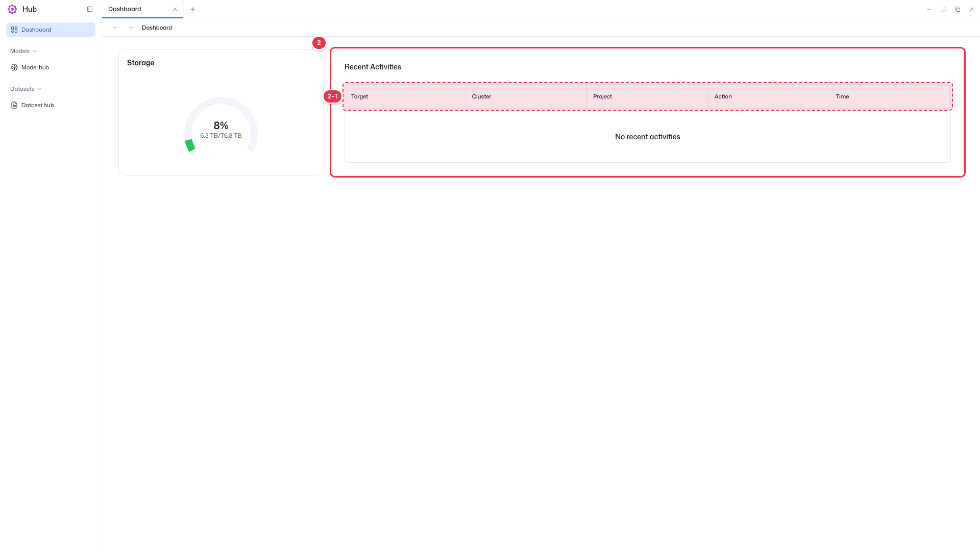Collapse the Models section chevron
Screen dimensions: 980x551
[x=35, y=51]
